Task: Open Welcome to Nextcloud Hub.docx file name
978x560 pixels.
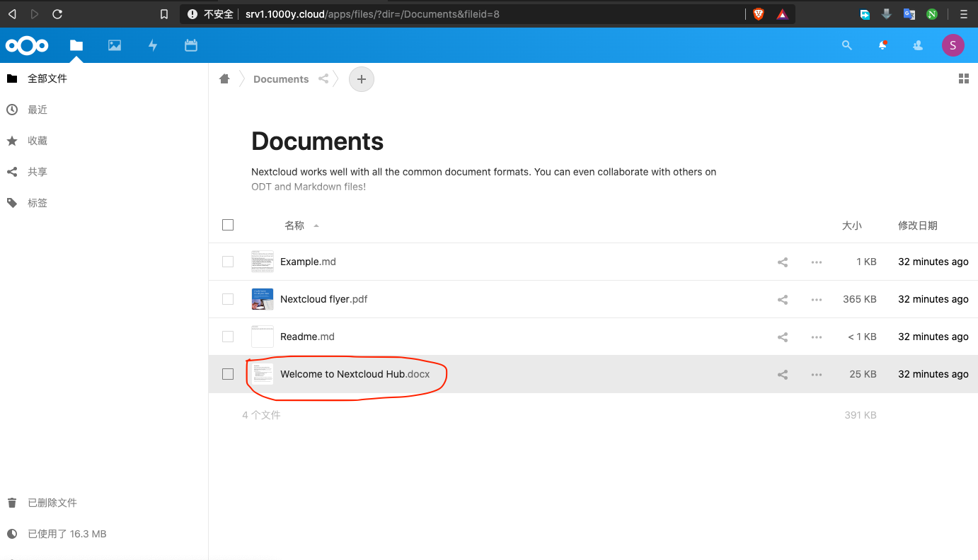Action: click(x=355, y=374)
